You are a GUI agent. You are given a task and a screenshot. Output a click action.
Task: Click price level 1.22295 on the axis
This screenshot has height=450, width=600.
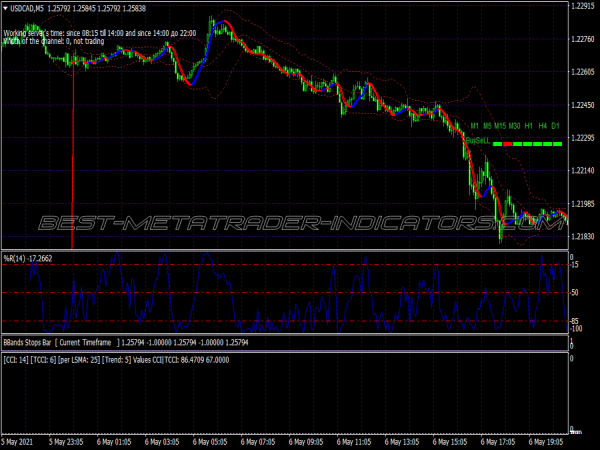click(x=582, y=138)
